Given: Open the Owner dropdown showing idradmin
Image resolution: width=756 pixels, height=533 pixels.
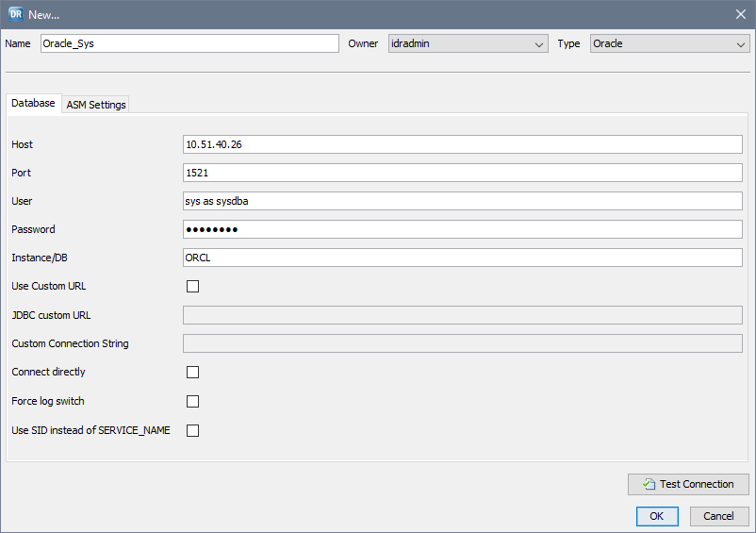Looking at the screenshot, I should click(468, 43).
